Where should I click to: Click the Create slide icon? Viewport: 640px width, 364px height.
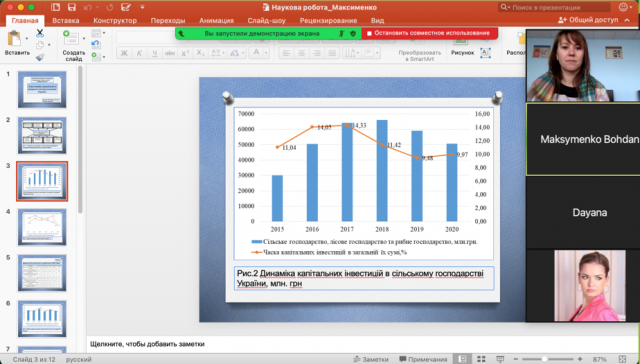click(x=71, y=38)
